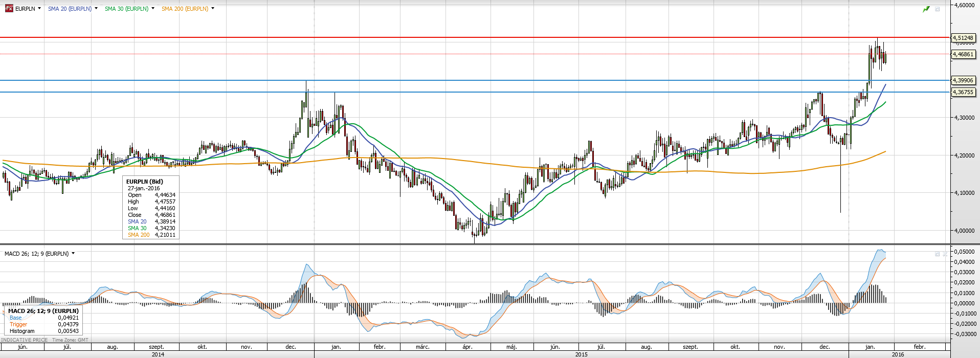Image resolution: width=980 pixels, height=358 pixels.
Task: Click the MACD Trigger value 0,04379
Action: click(69, 324)
